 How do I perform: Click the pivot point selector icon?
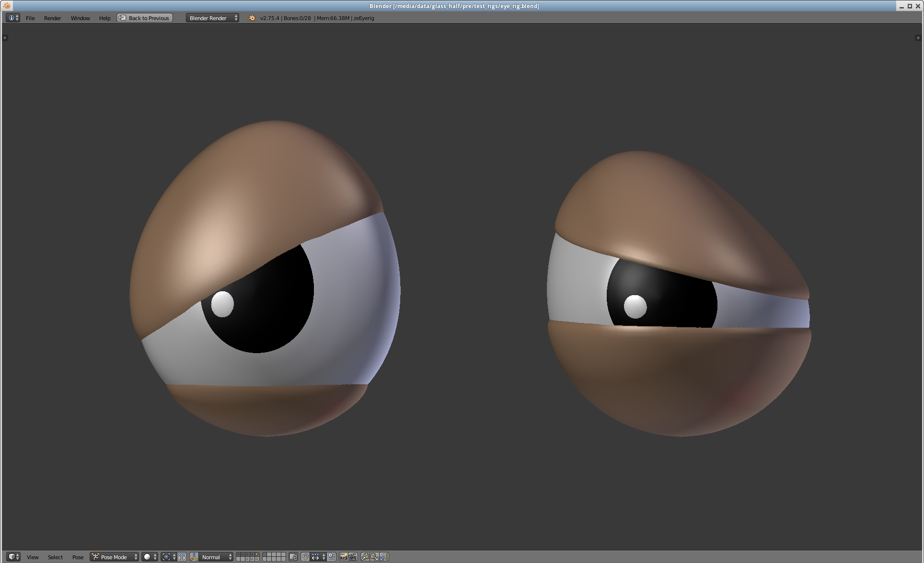click(166, 557)
